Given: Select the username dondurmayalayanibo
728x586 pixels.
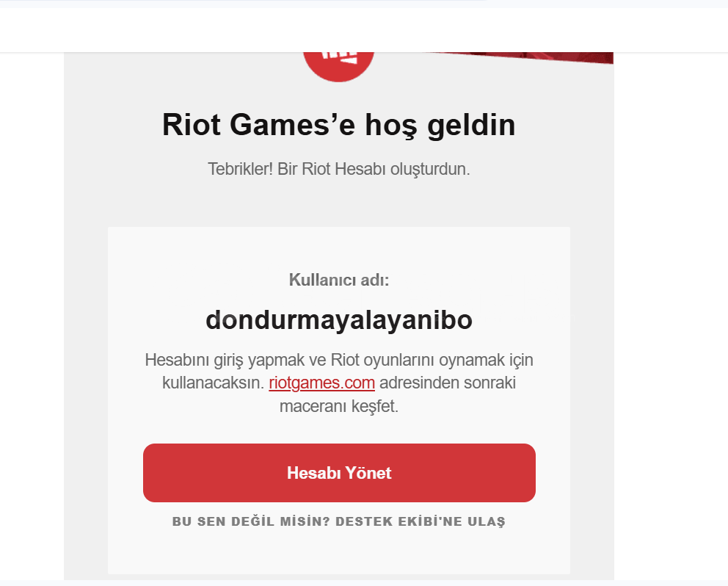Looking at the screenshot, I should tap(339, 320).
